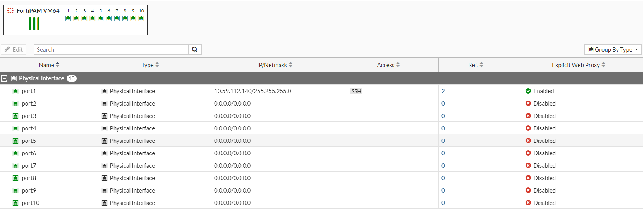Click the Edit button
The image size is (644, 210).
pos(14,50)
